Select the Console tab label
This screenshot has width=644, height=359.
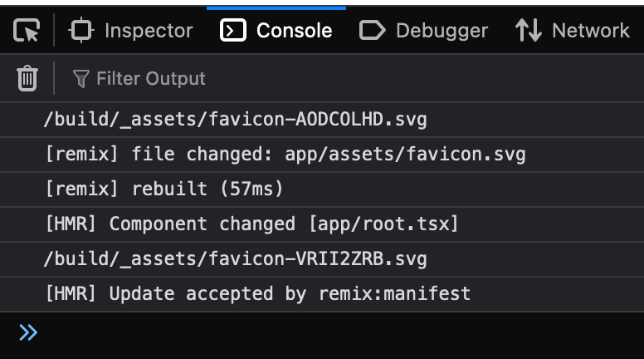294,31
